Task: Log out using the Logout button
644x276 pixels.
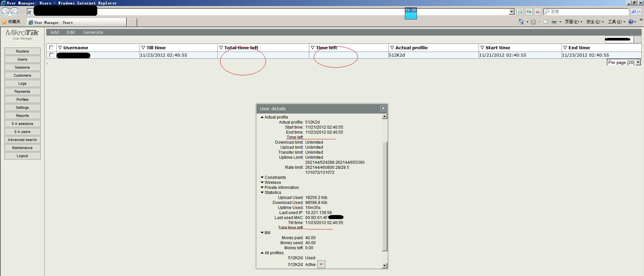Action: click(22, 156)
